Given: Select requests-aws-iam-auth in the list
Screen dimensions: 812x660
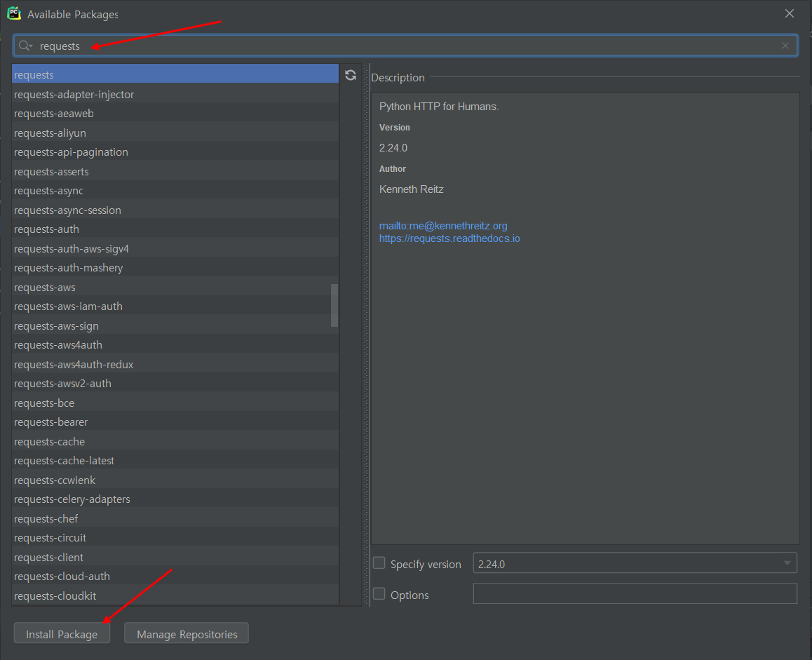Looking at the screenshot, I should point(175,307).
